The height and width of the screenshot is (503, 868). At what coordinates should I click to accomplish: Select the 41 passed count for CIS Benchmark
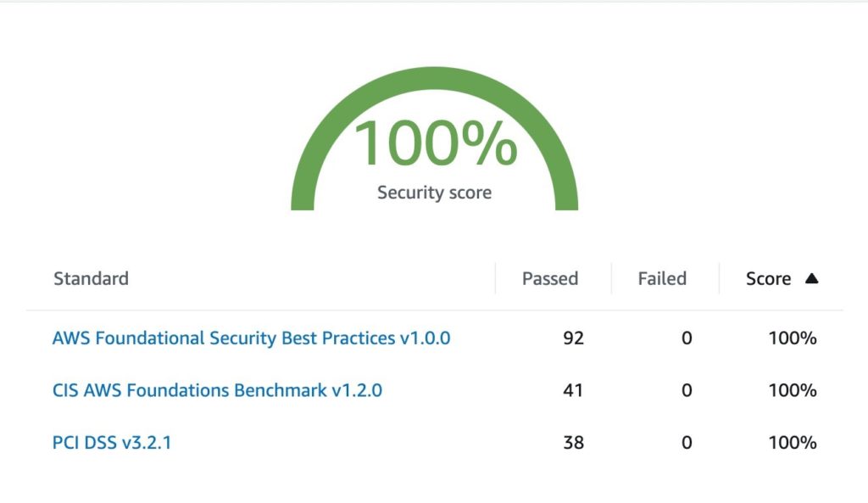pos(574,390)
